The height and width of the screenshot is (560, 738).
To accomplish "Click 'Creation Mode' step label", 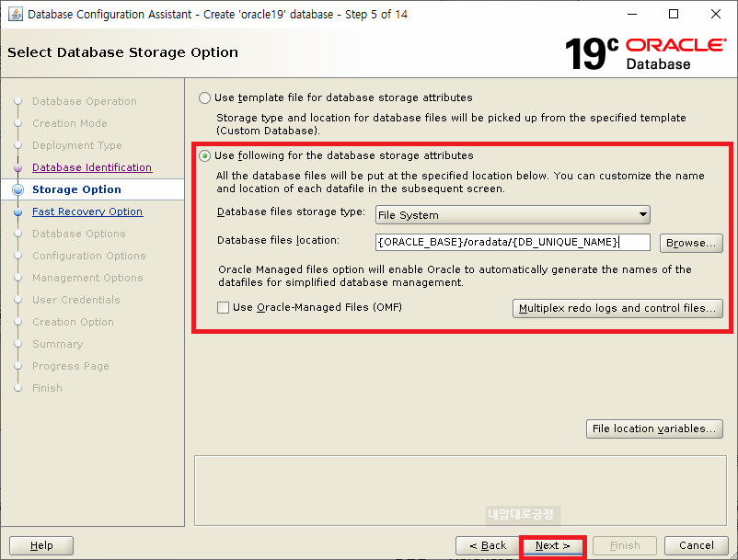I will pyautogui.click(x=70, y=123).
